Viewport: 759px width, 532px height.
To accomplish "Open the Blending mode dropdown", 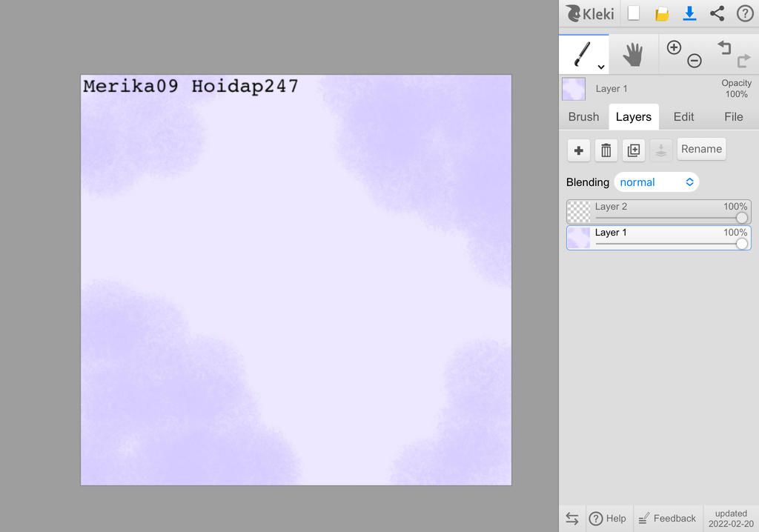I will click(657, 182).
